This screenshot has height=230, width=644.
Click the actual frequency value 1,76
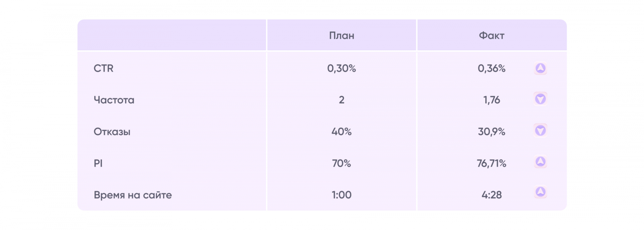point(491,100)
